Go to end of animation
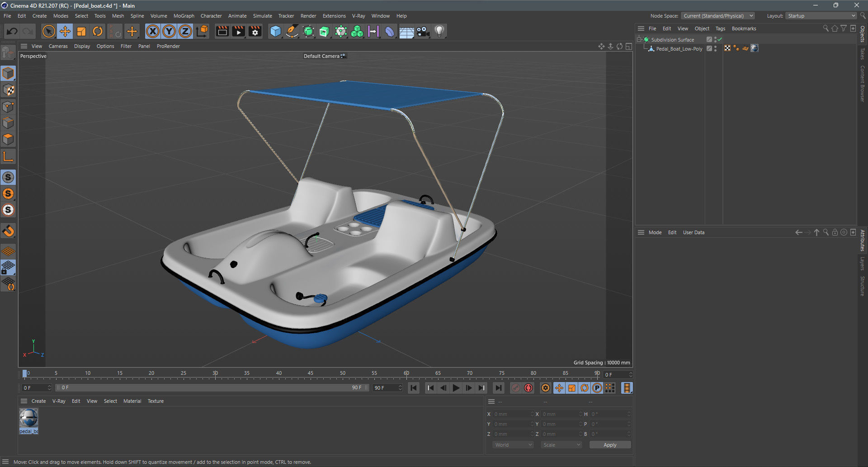Screen dimensions: 868x467 pos(498,388)
